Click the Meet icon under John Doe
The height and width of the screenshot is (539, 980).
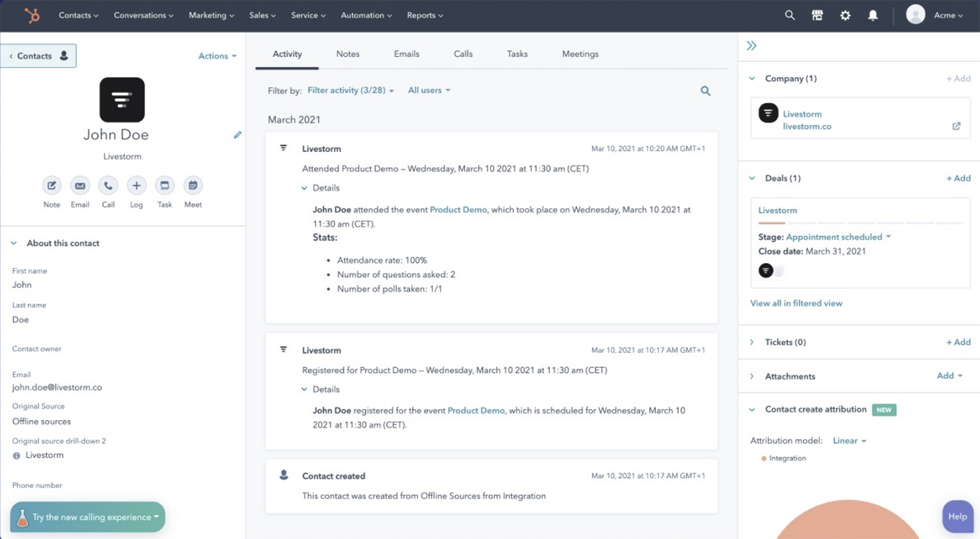tap(193, 186)
